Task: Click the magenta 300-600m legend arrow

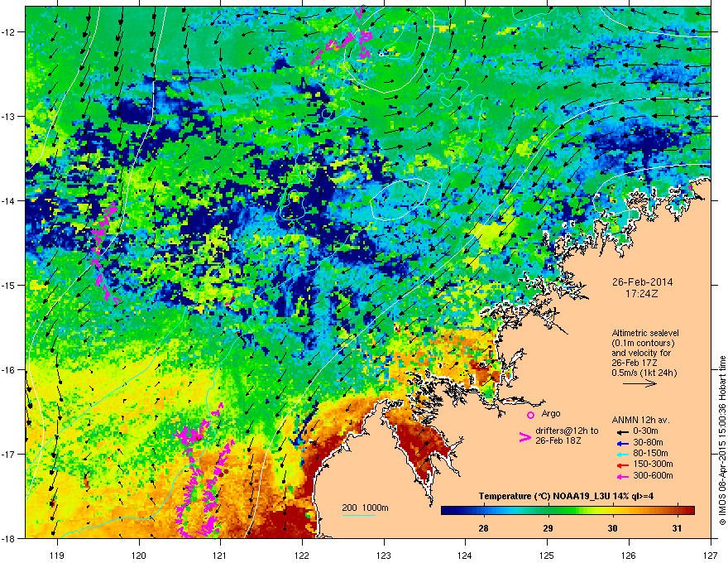Action: point(621,476)
